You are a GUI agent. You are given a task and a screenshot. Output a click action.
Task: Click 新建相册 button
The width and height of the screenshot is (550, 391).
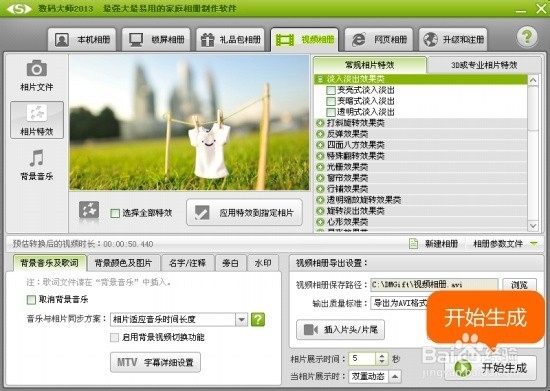tap(434, 243)
